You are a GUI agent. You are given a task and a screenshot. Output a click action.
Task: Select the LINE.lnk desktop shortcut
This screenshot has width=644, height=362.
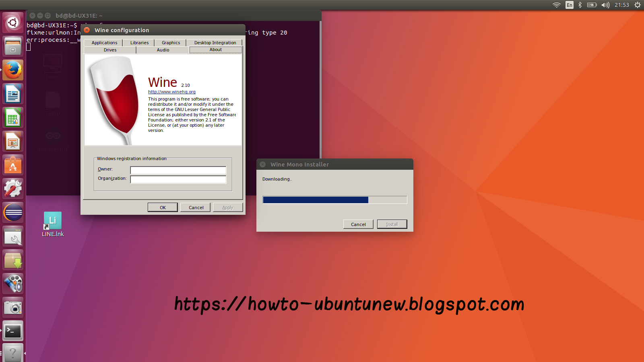tap(53, 224)
